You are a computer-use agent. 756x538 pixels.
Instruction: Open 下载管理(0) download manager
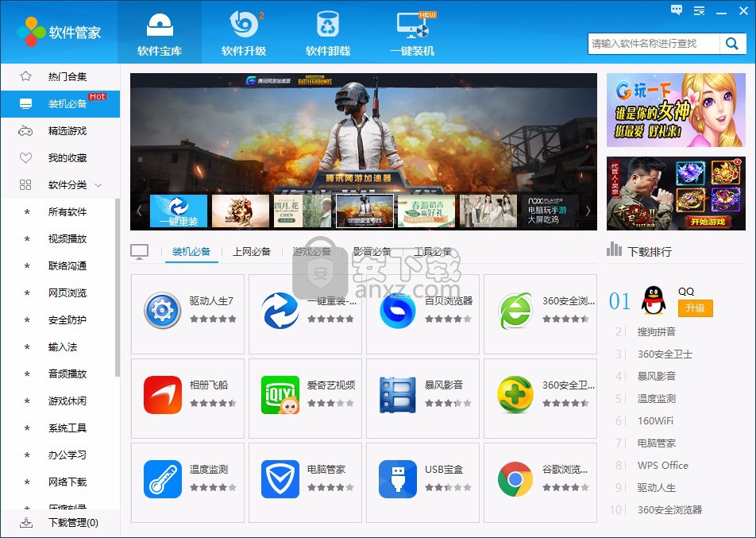(60, 523)
